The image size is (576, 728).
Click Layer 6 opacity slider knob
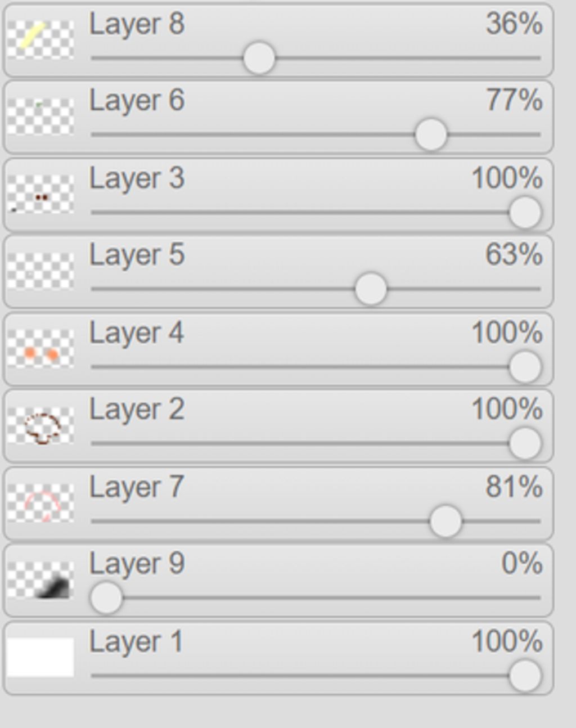click(x=431, y=135)
